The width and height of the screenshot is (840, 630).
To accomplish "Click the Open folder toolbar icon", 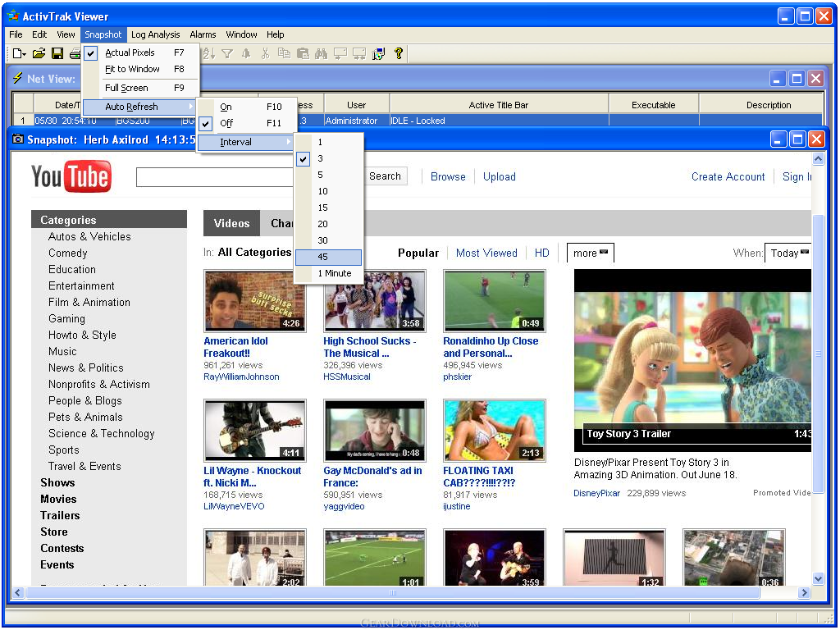I will [x=39, y=53].
